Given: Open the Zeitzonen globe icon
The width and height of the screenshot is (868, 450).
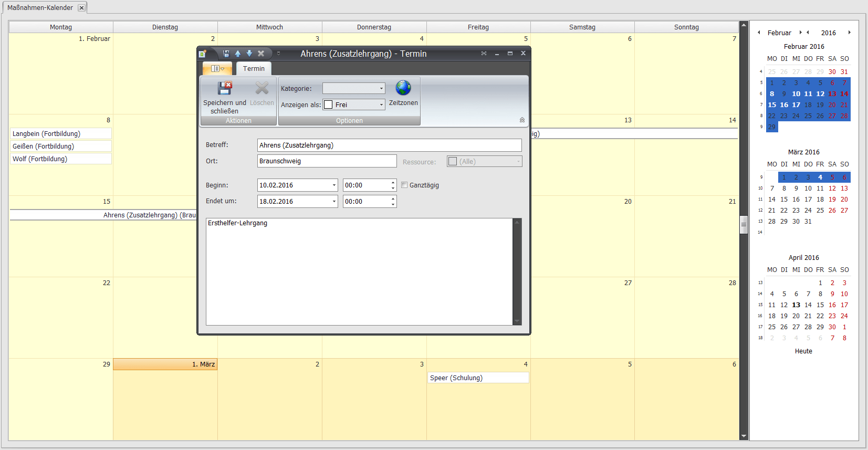Looking at the screenshot, I should click(x=403, y=88).
